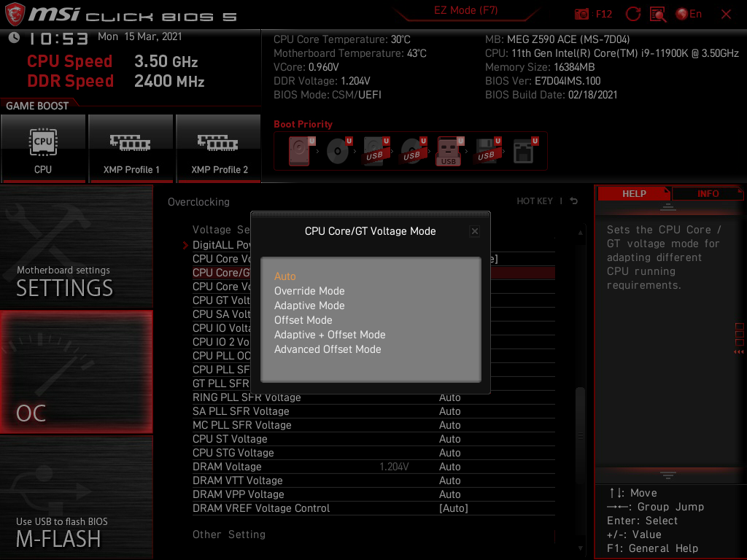Click the scroll down arrow of settings list
The image size is (747, 560).
point(580,548)
